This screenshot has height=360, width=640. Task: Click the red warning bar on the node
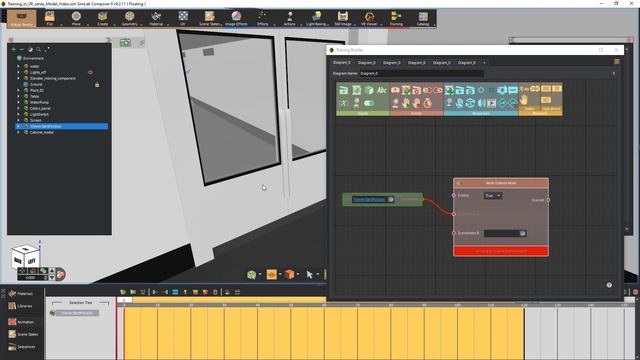coord(501,251)
